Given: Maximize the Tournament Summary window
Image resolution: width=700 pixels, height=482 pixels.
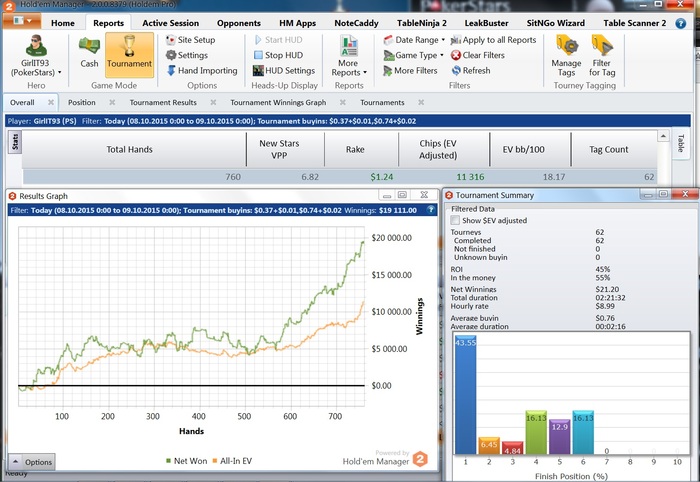Looking at the screenshot, I should point(663,194).
